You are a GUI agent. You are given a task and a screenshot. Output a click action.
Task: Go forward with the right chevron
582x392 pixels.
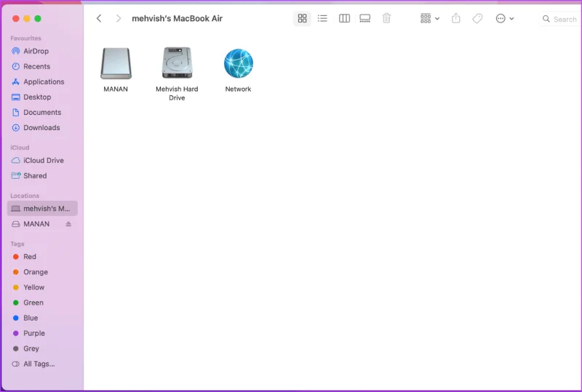point(118,18)
